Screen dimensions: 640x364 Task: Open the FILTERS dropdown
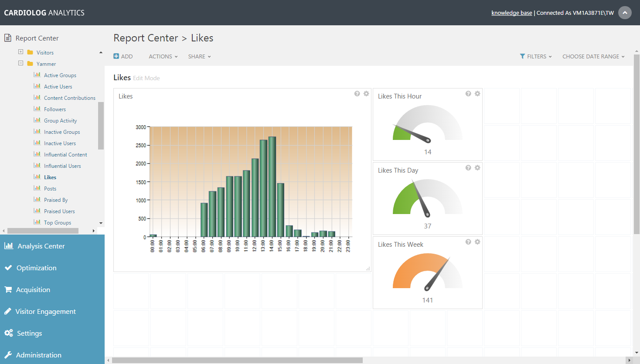point(536,56)
